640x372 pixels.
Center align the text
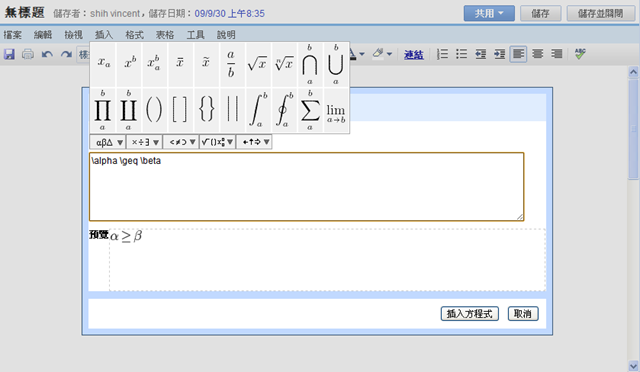click(x=538, y=54)
